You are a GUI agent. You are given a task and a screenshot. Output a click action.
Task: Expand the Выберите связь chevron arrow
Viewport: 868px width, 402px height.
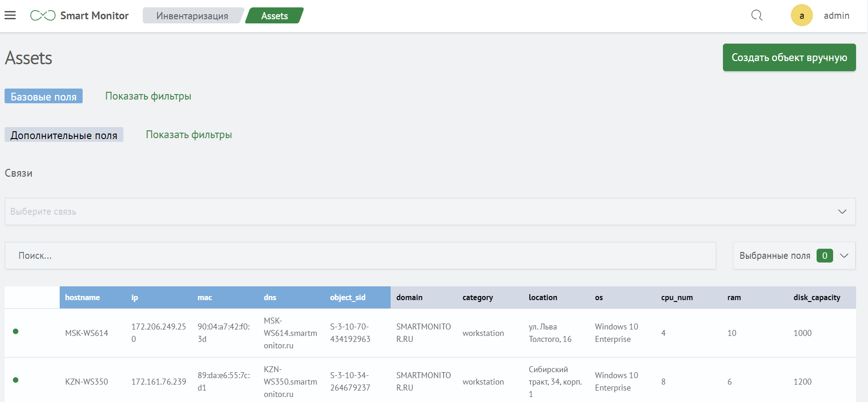(842, 212)
